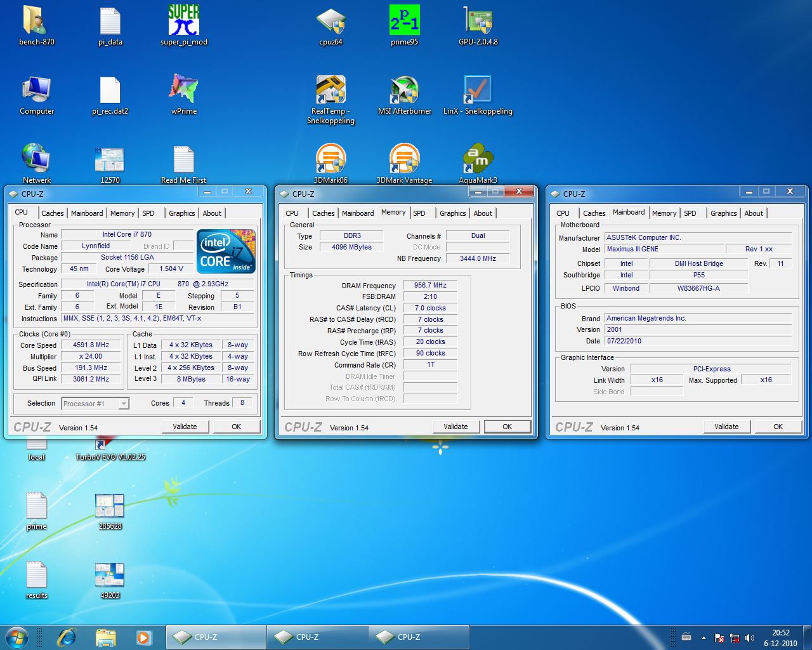The width and height of the screenshot is (812, 650).
Task: Expand the Processor #1 selection dropdown
Action: (x=124, y=404)
